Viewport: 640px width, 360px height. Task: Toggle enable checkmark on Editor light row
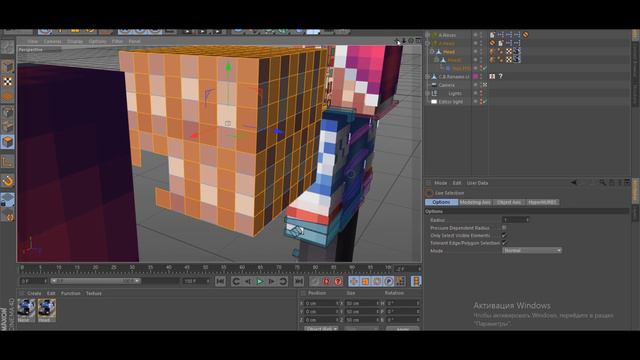[484, 102]
